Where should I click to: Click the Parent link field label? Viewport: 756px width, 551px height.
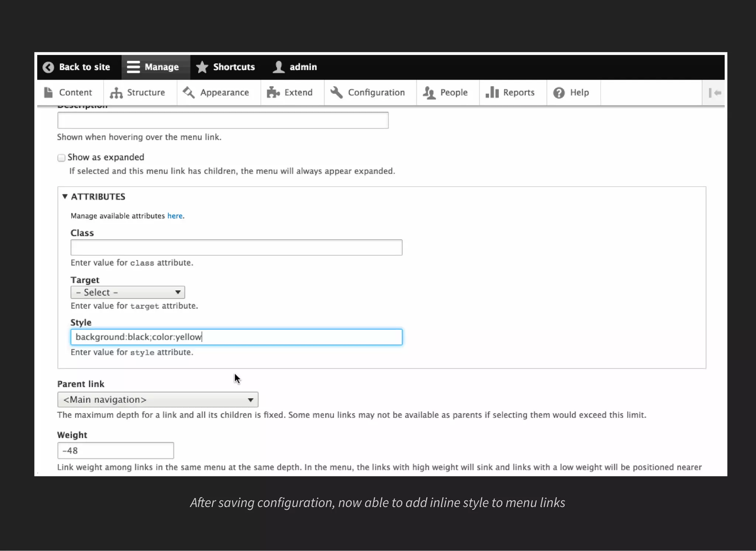(81, 384)
